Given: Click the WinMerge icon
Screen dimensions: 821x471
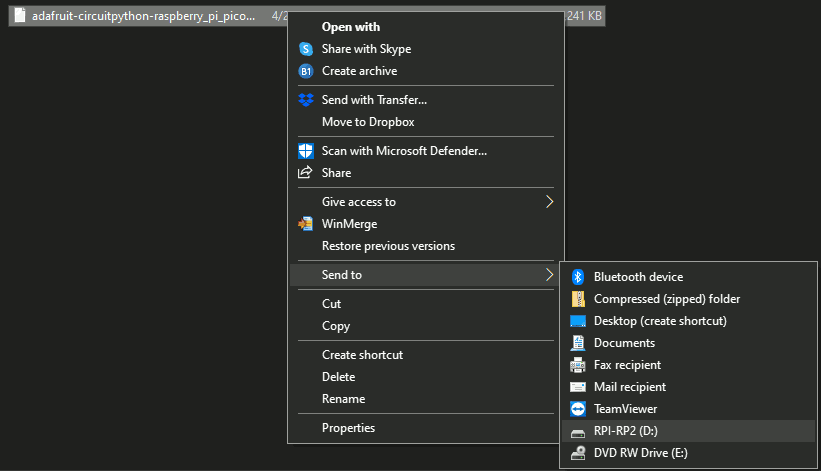Looking at the screenshot, I should [x=306, y=224].
